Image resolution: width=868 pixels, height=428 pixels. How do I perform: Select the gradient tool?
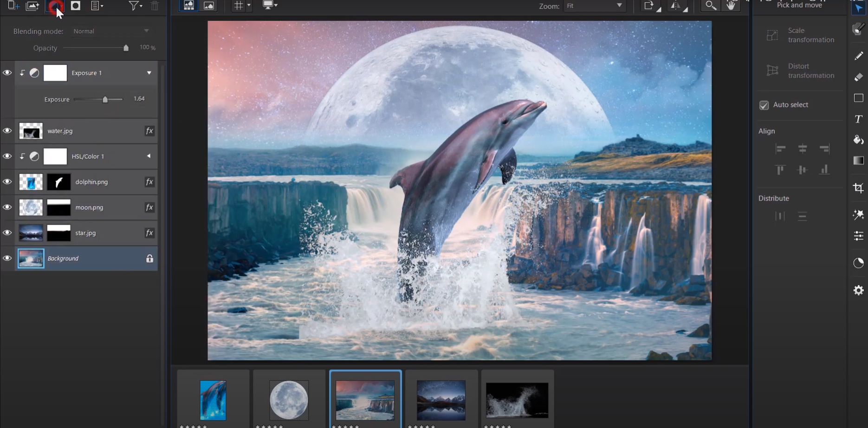tap(859, 161)
